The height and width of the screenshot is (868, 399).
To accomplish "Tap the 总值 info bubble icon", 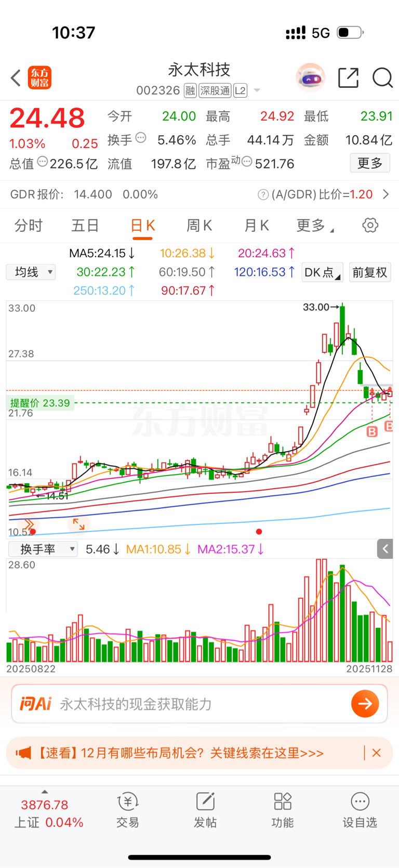I will pyautogui.click(x=43, y=162).
